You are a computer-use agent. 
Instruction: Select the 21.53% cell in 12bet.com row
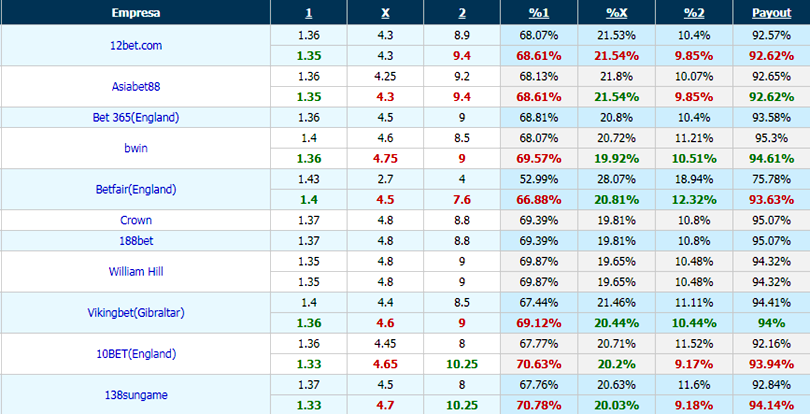pos(616,36)
